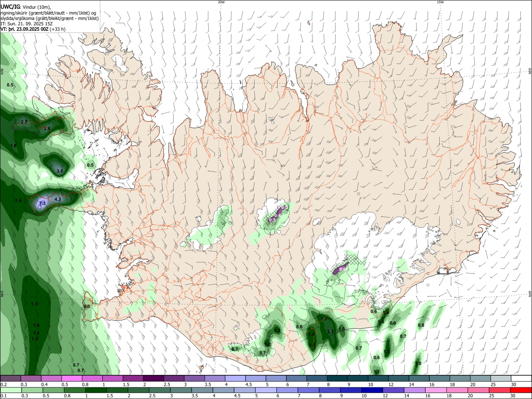Click the bright magenta 0.5 swatch in upper legend row
This screenshot has height=399, width=532.
tap(72, 378)
